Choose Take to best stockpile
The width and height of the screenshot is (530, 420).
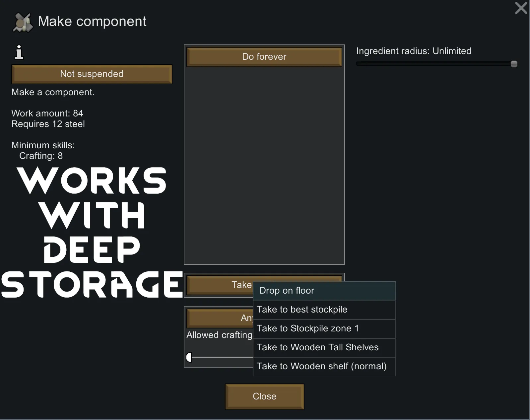coord(324,310)
